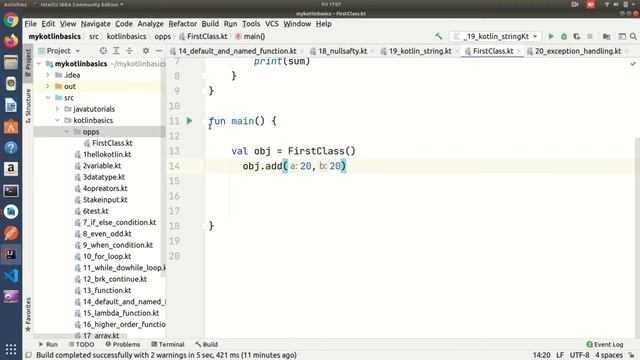
Task: Click the editor vertical scrollbar
Action: [x=637, y=237]
